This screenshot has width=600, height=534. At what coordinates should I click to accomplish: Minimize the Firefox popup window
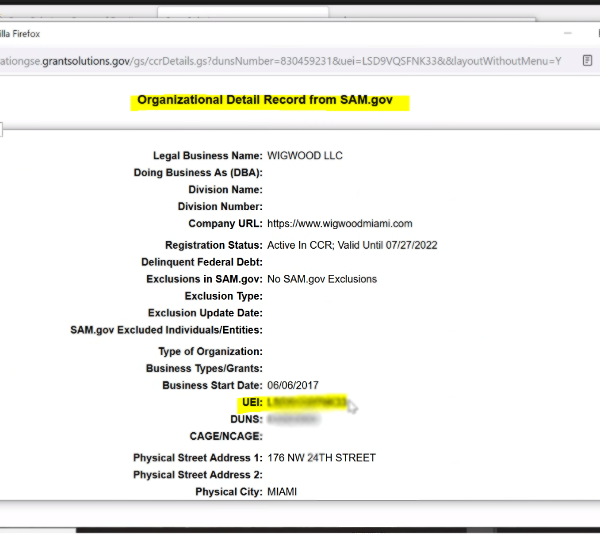(568, 32)
